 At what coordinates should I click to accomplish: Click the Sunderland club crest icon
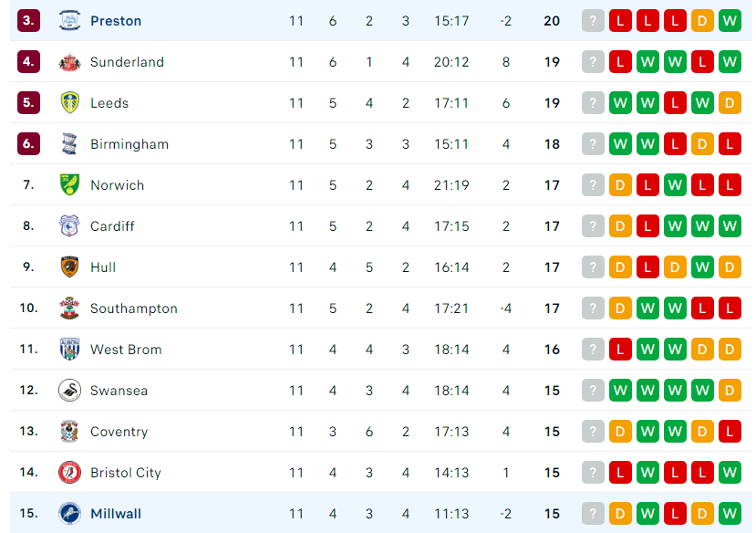(x=69, y=62)
